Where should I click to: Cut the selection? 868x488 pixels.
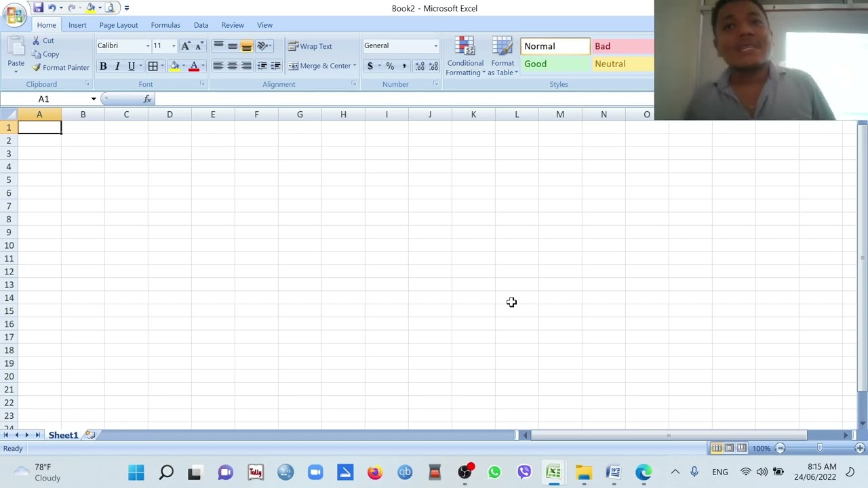[x=43, y=41]
